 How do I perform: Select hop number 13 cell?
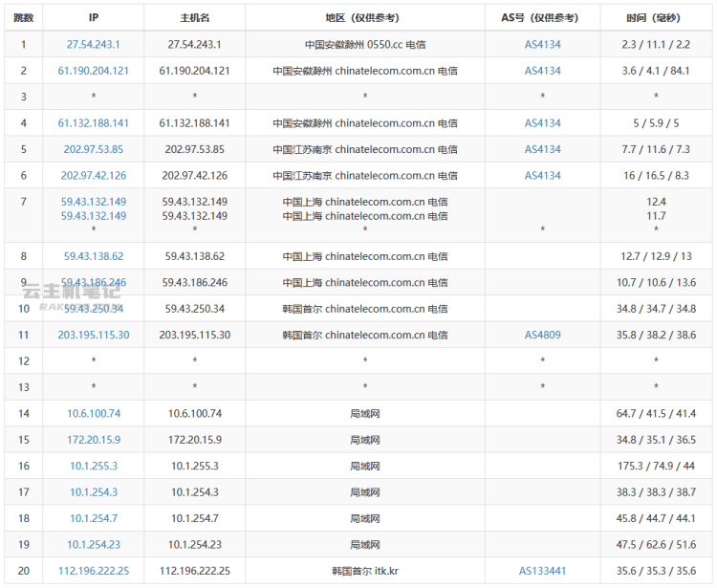click(23, 387)
